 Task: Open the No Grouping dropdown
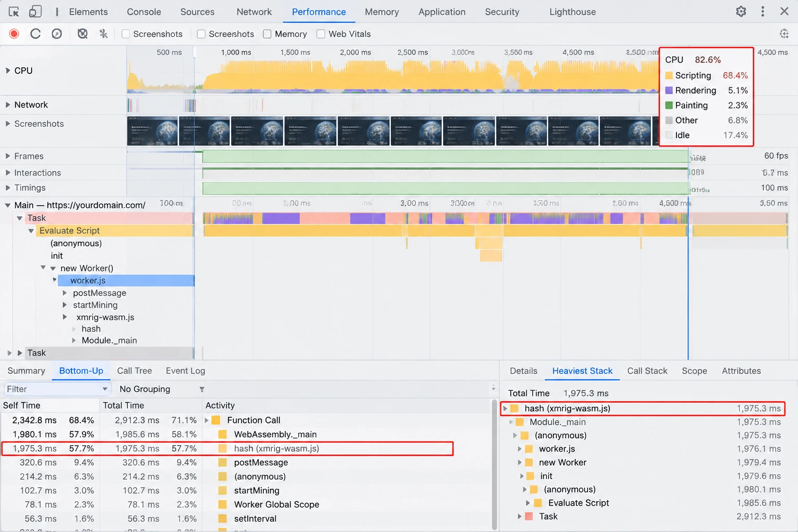[x=162, y=389]
